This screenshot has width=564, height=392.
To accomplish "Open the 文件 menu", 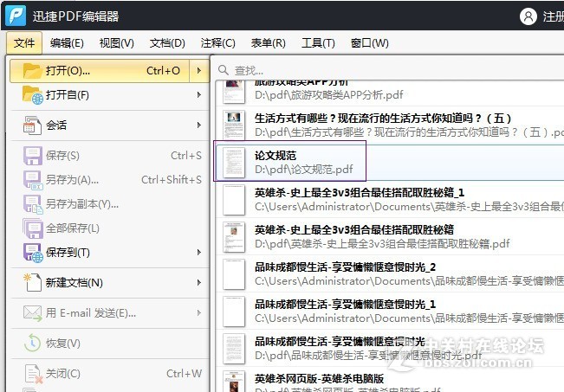I will [24, 43].
